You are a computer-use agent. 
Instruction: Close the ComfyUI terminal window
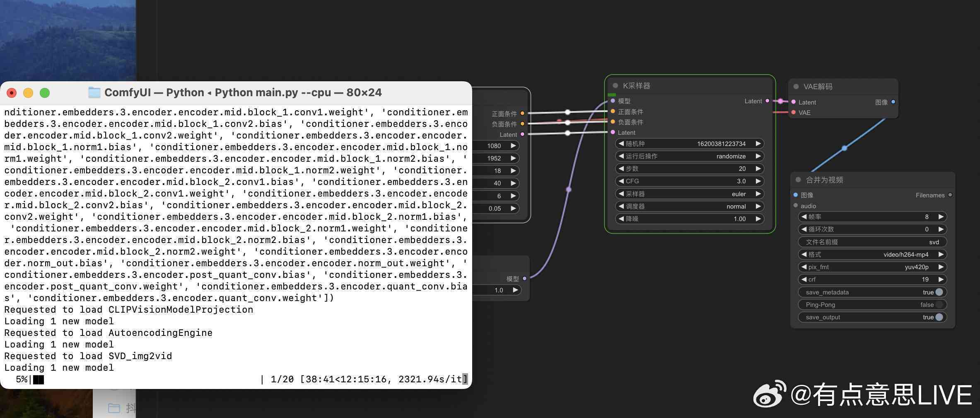[x=12, y=93]
